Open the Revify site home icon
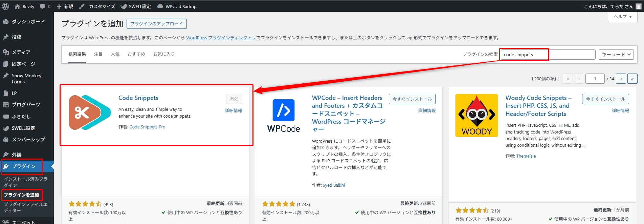This screenshot has width=644, height=224. coord(17,6)
